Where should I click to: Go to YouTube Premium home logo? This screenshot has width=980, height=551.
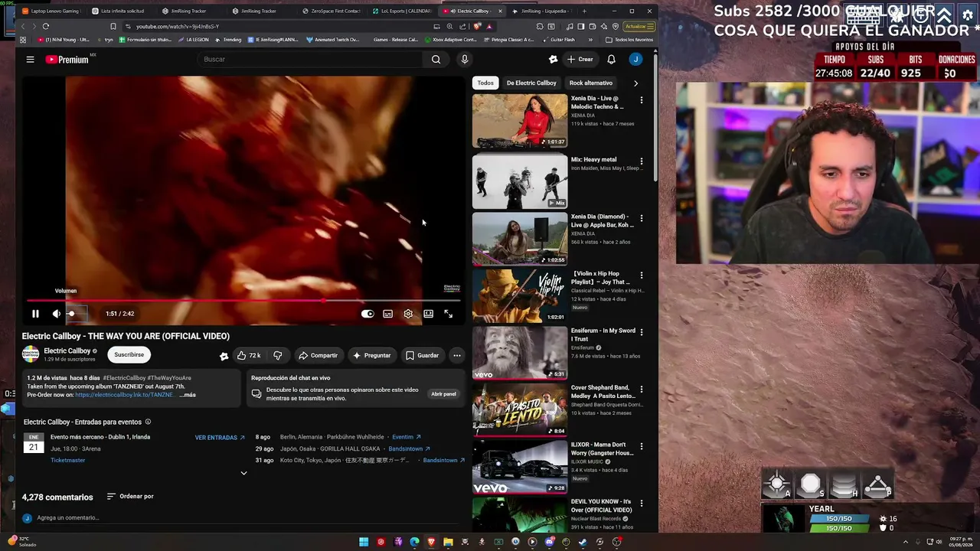[67, 60]
